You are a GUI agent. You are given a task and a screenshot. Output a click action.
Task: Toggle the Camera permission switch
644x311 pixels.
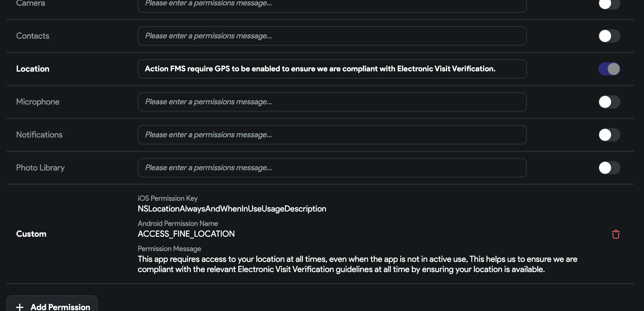(609, 4)
